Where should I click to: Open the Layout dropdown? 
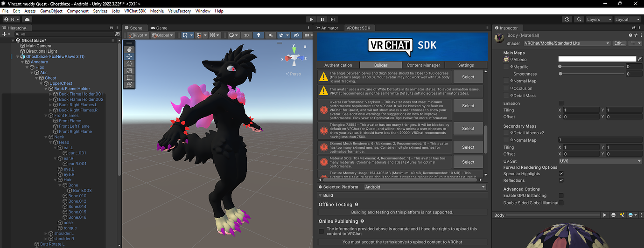point(627,20)
